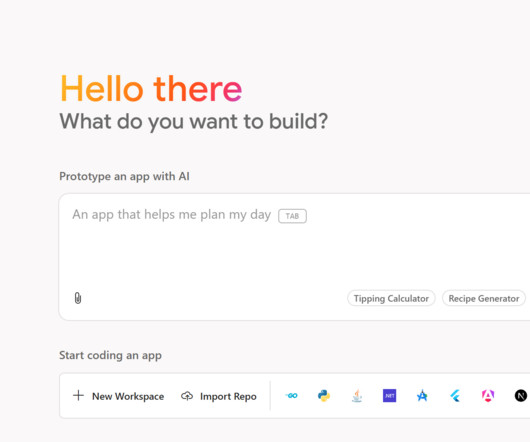Open the .NET template icon
This screenshot has height=442, width=530.
coord(389,395)
